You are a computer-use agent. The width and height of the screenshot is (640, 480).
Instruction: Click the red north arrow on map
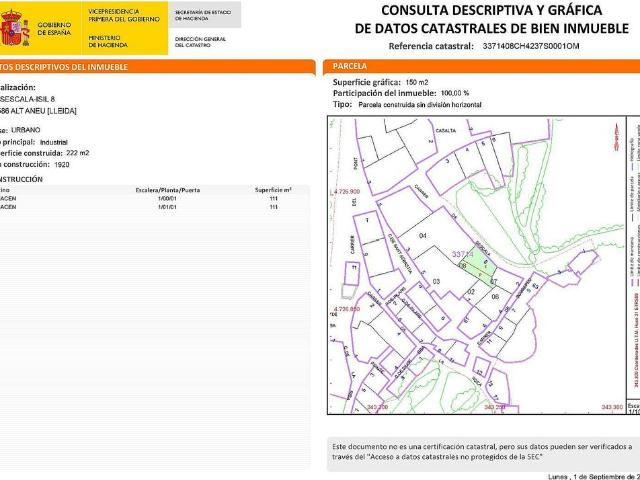pyautogui.click(x=616, y=137)
